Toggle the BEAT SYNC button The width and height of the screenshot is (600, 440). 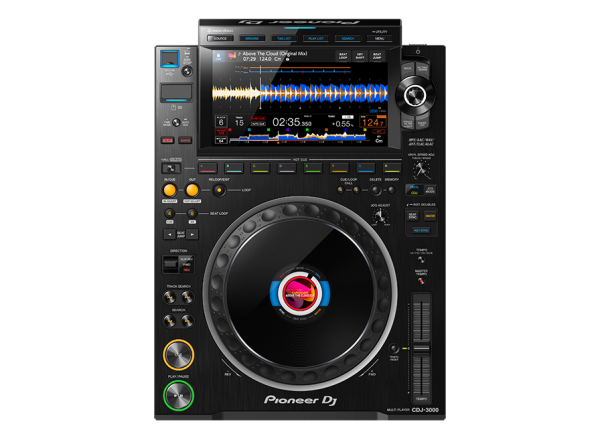[412, 216]
